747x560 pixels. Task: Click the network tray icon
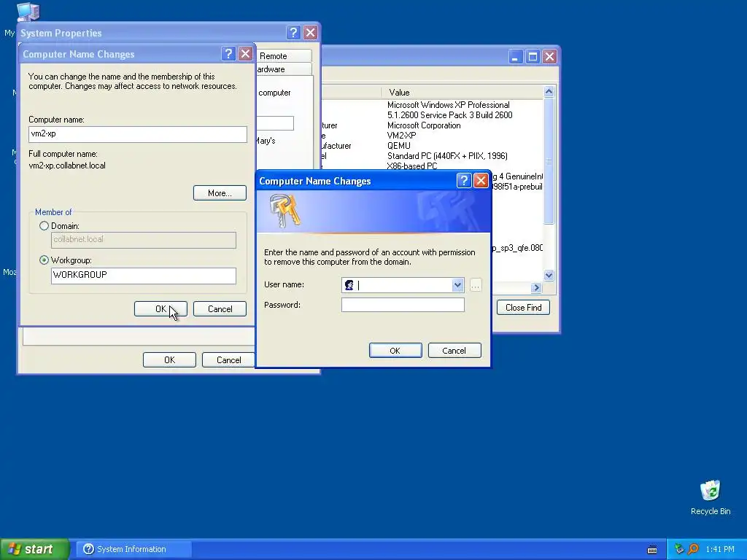coord(679,549)
